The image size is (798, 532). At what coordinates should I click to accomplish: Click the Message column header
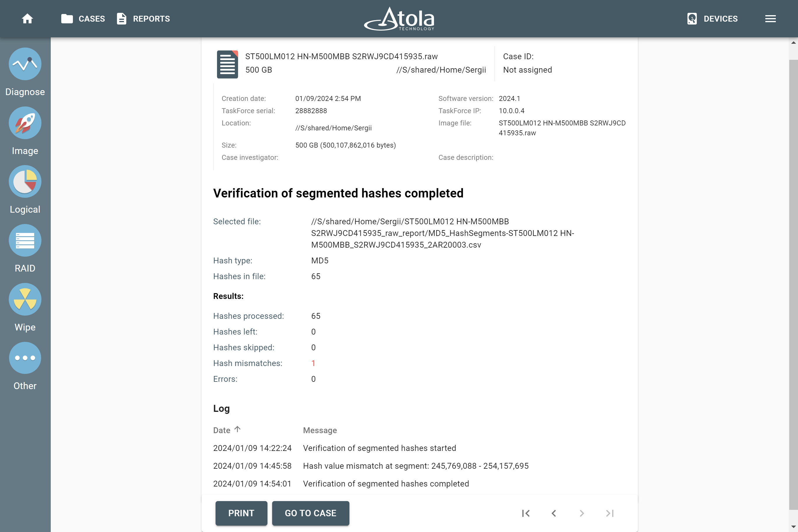point(320,430)
